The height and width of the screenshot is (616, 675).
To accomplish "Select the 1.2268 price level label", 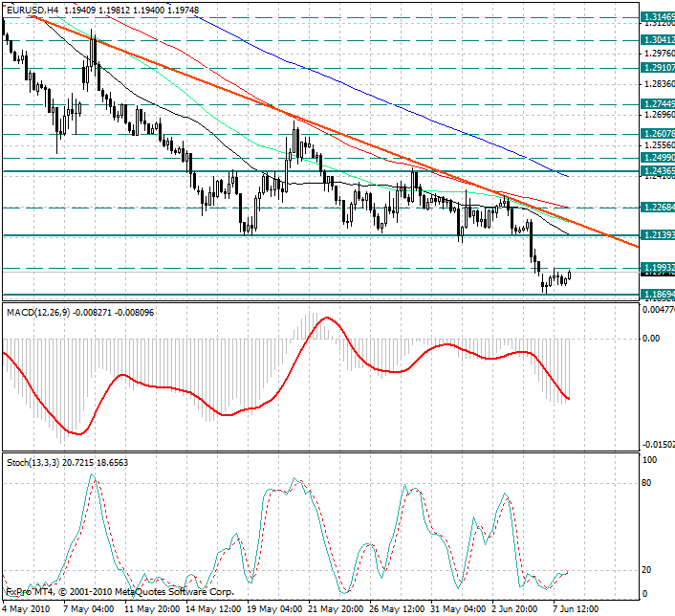I will pyautogui.click(x=658, y=208).
